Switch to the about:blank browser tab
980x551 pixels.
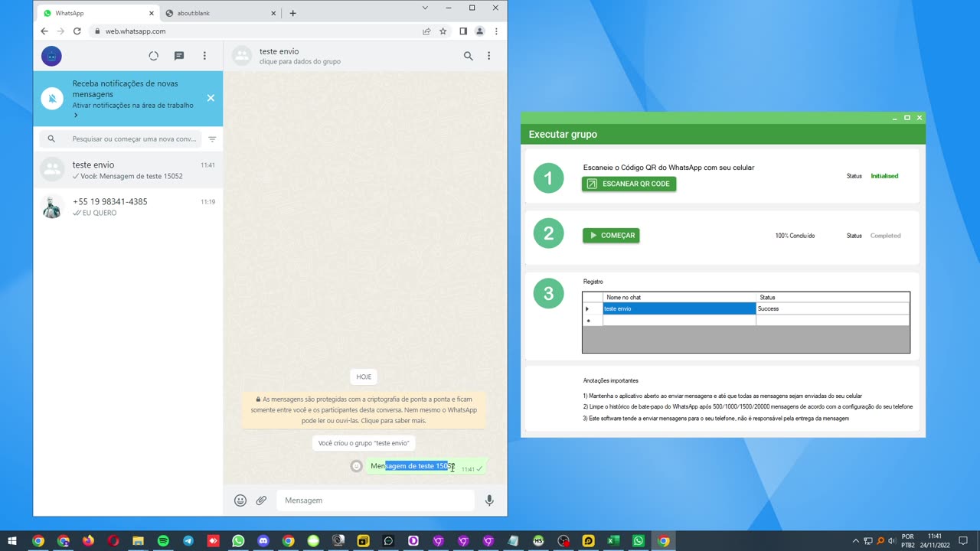(x=218, y=13)
